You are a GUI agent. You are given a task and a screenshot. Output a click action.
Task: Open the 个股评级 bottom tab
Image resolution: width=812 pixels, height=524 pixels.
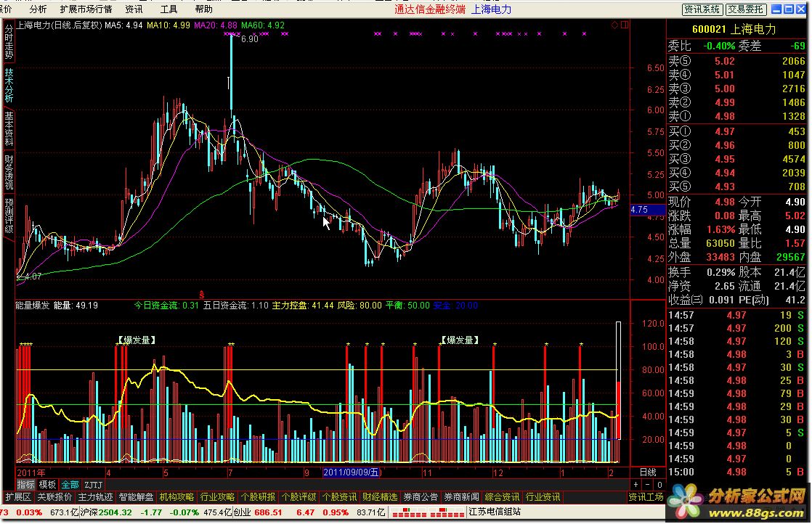point(299,497)
